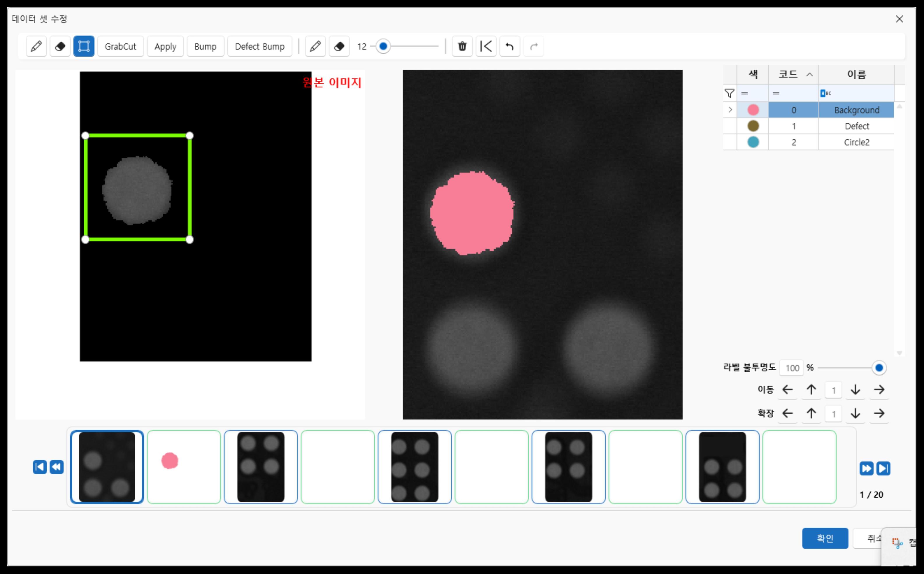
Task: Click the second pencil brush icon
Action: (315, 46)
